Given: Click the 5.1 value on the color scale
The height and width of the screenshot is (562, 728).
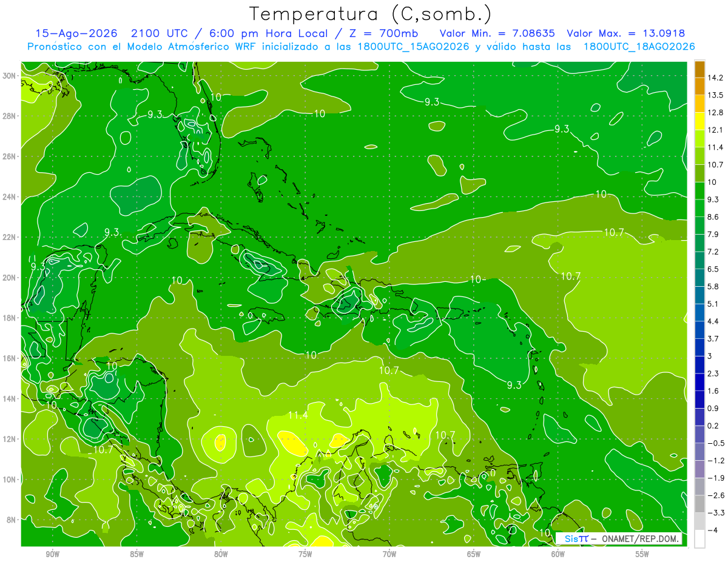Looking at the screenshot, I should (713, 304).
